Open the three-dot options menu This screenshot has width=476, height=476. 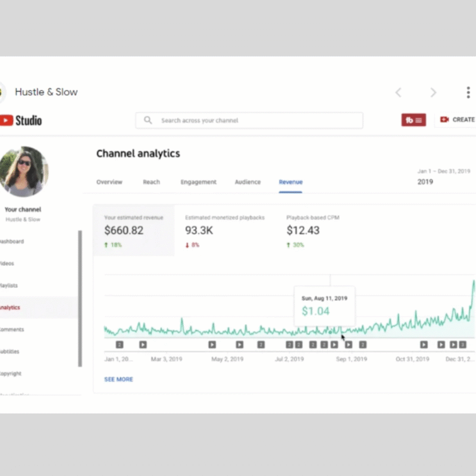pyautogui.click(x=468, y=92)
